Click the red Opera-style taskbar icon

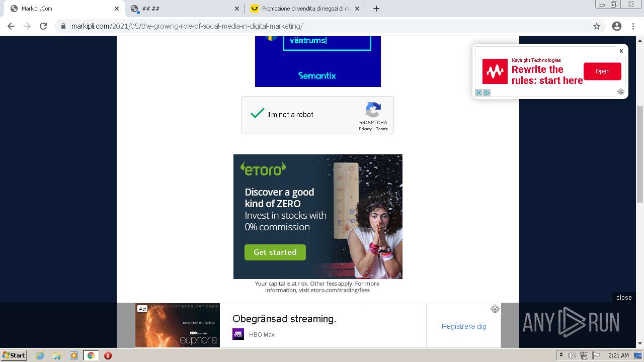[108, 355]
